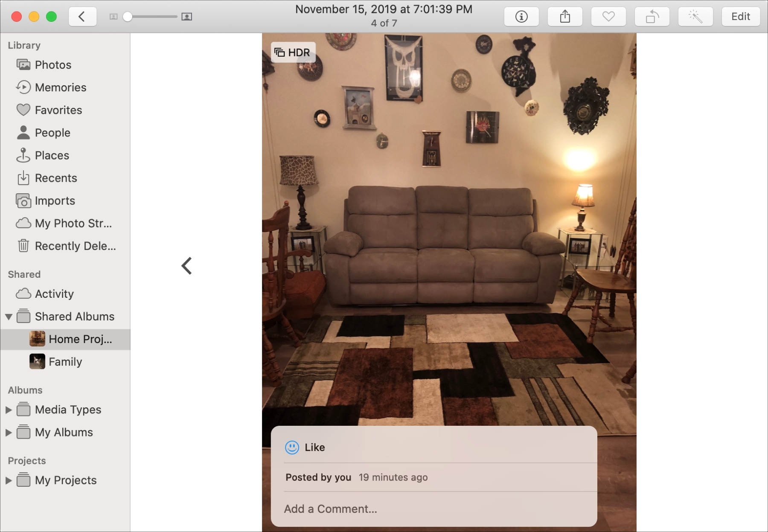Click the '19 minutes ago' timestamp
768x532 pixels.
pos(393,477)
